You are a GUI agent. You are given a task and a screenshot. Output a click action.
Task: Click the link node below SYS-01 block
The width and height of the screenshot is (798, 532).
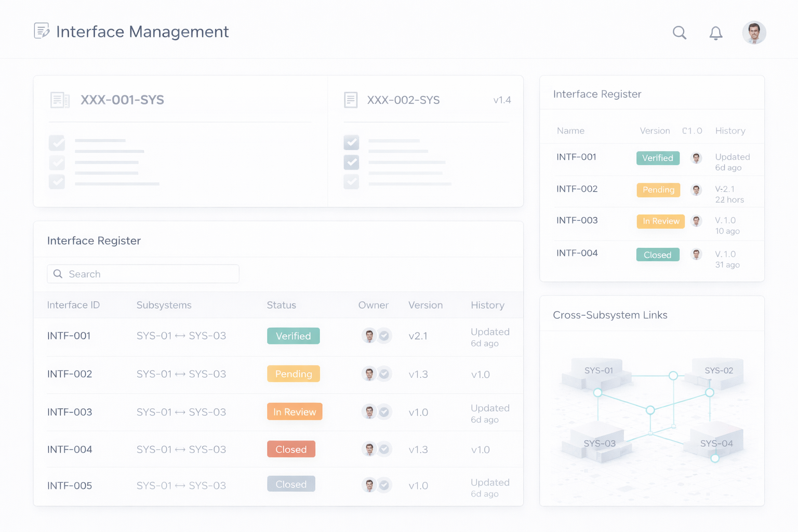coord(597,393)
